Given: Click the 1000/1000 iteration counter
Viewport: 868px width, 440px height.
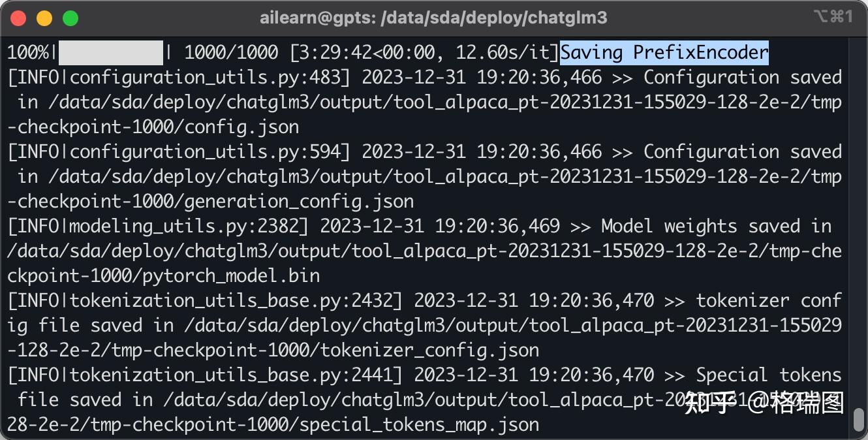Looking at the screenshot, I should [x=232, y=52].
